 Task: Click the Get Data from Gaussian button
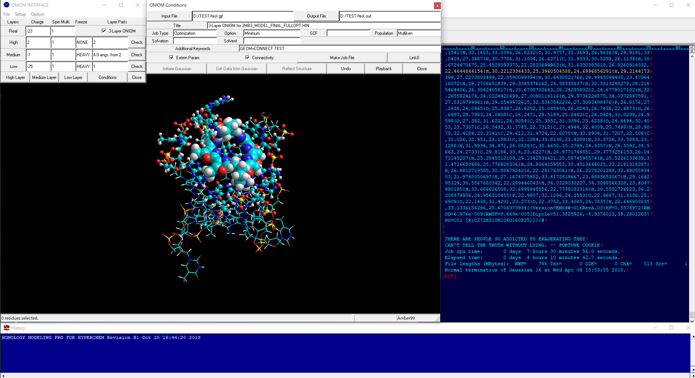tap(236, 69)
